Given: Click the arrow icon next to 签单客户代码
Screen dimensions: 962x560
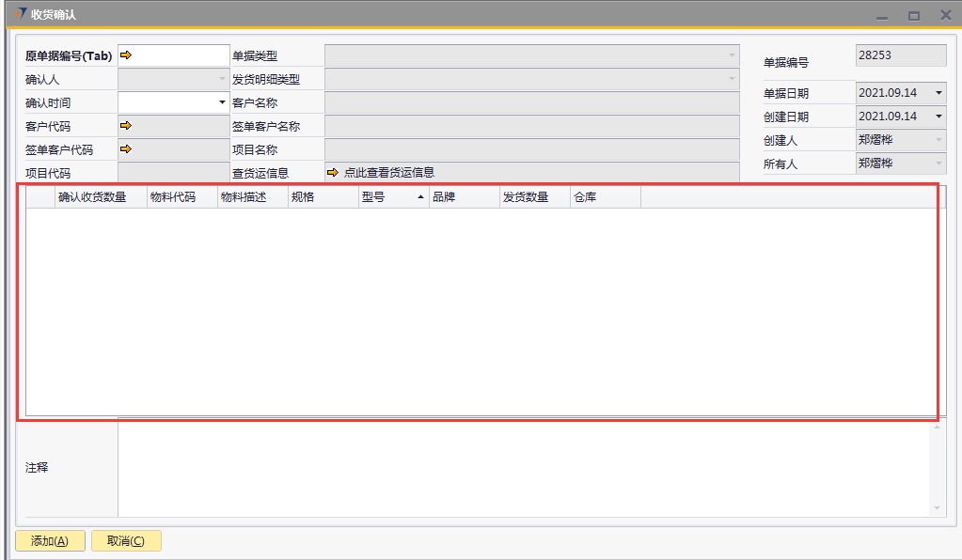Looking at the screenshot, I should pyautogui.click(x=126, y=148).
